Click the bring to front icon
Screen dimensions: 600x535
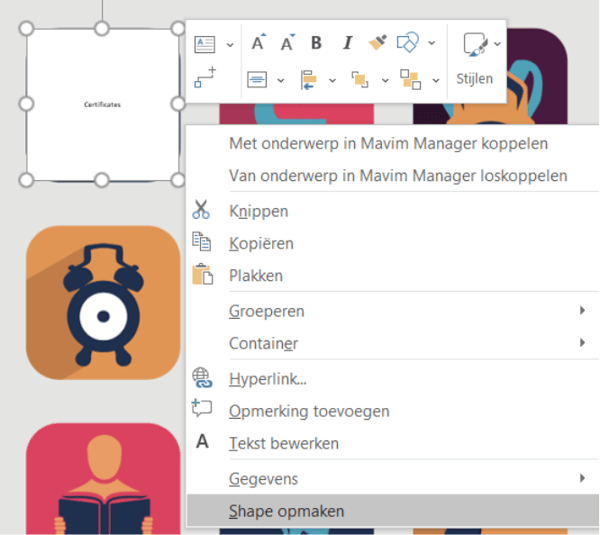pos(359,79)
